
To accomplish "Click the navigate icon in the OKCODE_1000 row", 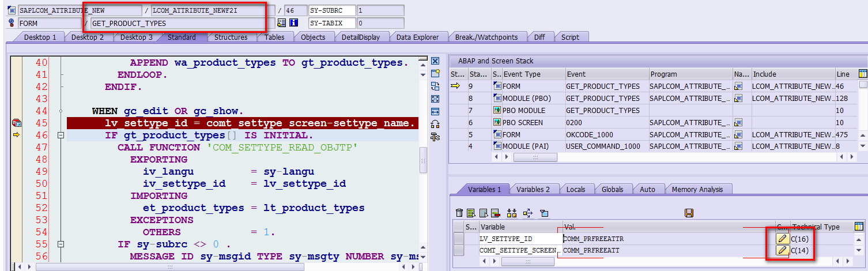I will pyautogui.click(x=738, y=135).
